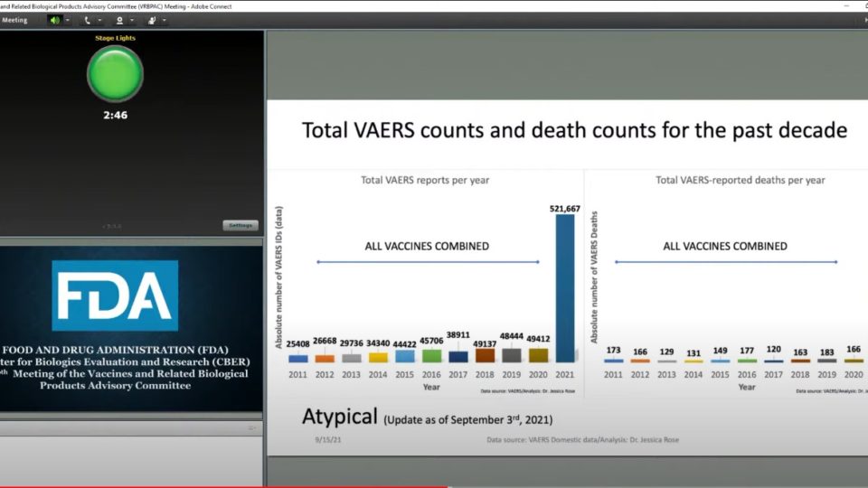
Task: Select the 2:46 countdown timer
Action: pos(115,115)
